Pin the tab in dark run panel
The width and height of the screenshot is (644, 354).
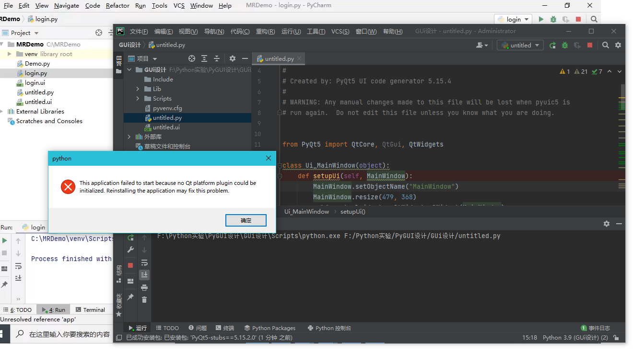point(130,297)
